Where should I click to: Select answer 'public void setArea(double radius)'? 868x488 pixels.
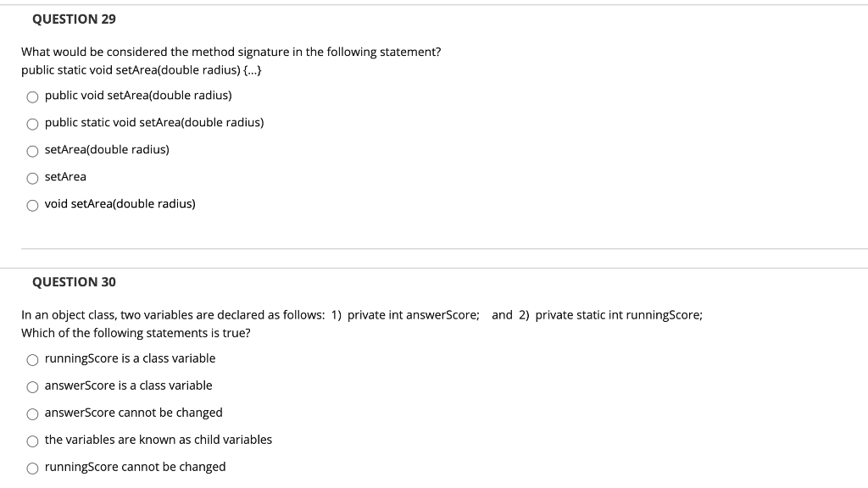pos(33,96)
